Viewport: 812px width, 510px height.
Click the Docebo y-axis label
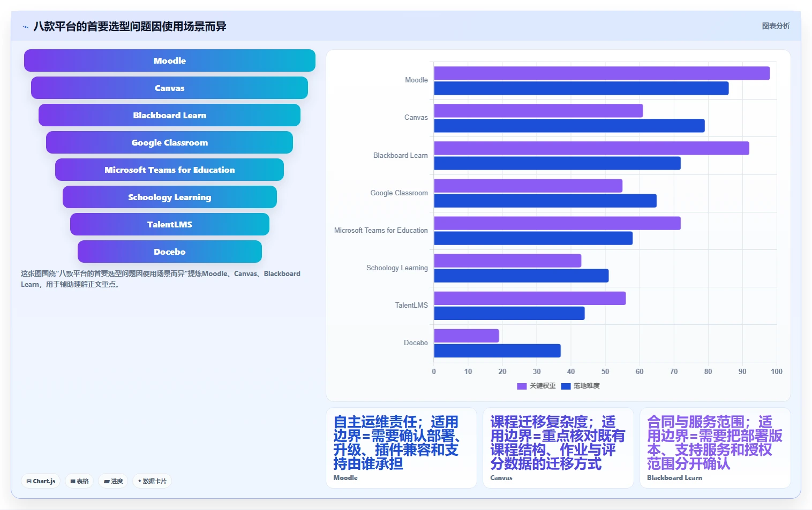[x=416, y=343]
